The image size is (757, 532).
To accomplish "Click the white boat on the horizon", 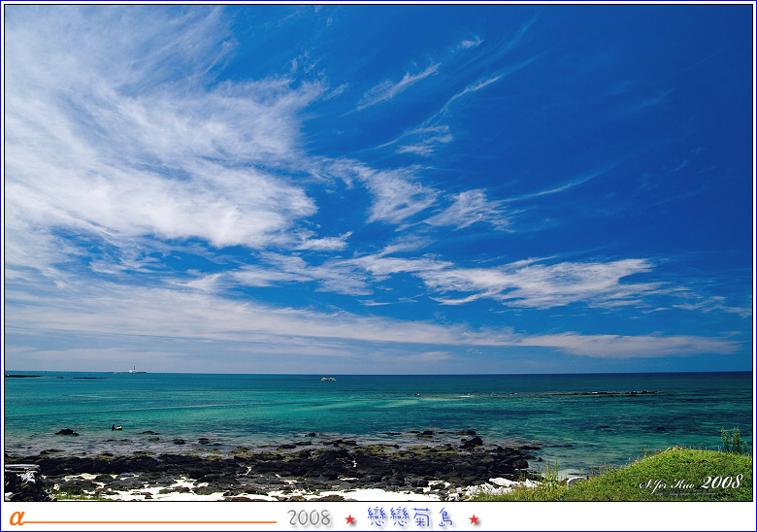I will [x=327, y=379].
